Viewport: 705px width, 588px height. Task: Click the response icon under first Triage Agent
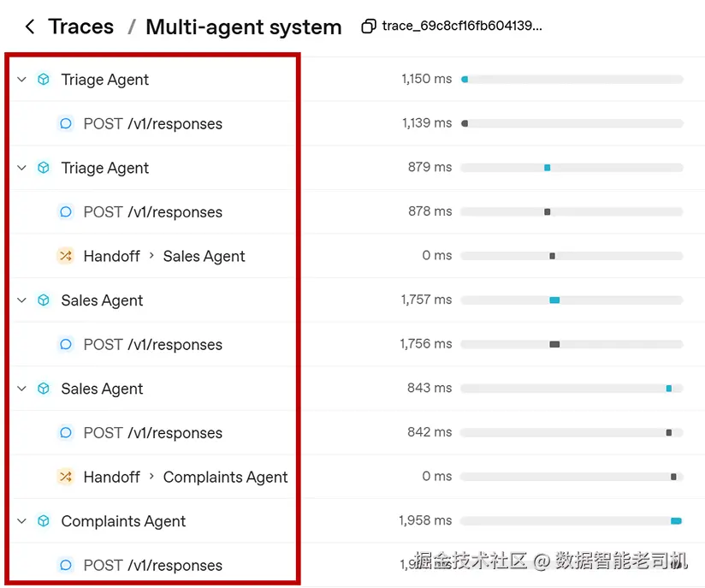click(x=66, y=123)
